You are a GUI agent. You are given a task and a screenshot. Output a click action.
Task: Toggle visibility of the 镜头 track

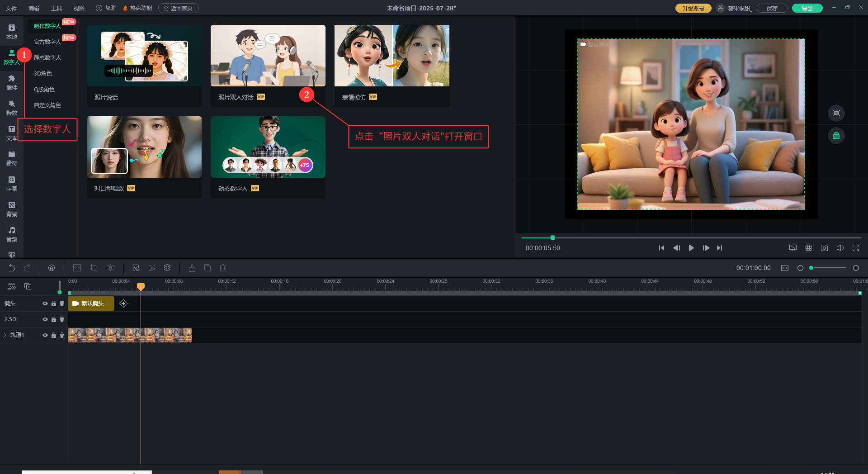point(45,303)
